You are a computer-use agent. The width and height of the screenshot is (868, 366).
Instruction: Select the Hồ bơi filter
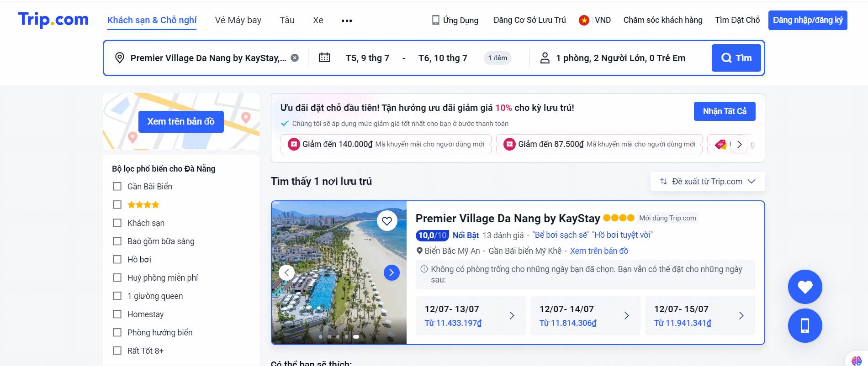(x=117, y=260)
